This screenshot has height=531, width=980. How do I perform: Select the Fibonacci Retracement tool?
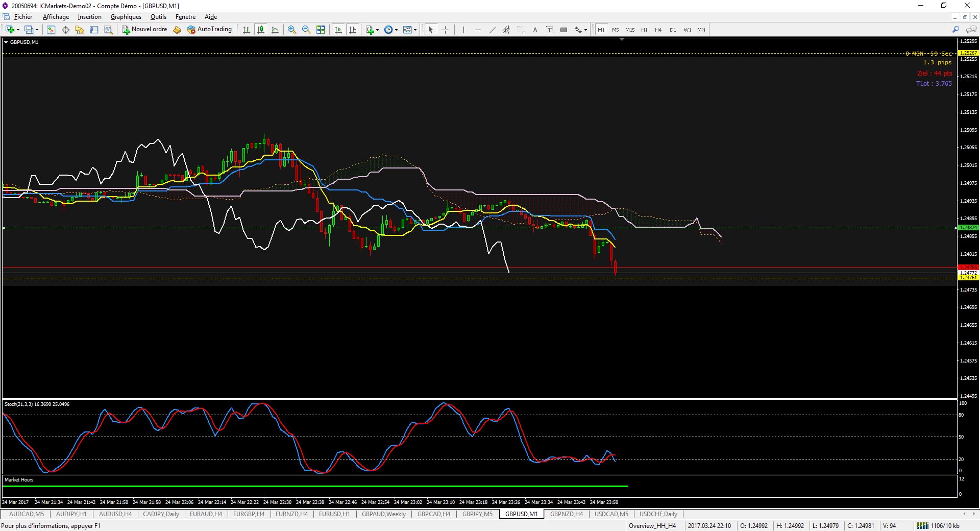pos(521,30)
